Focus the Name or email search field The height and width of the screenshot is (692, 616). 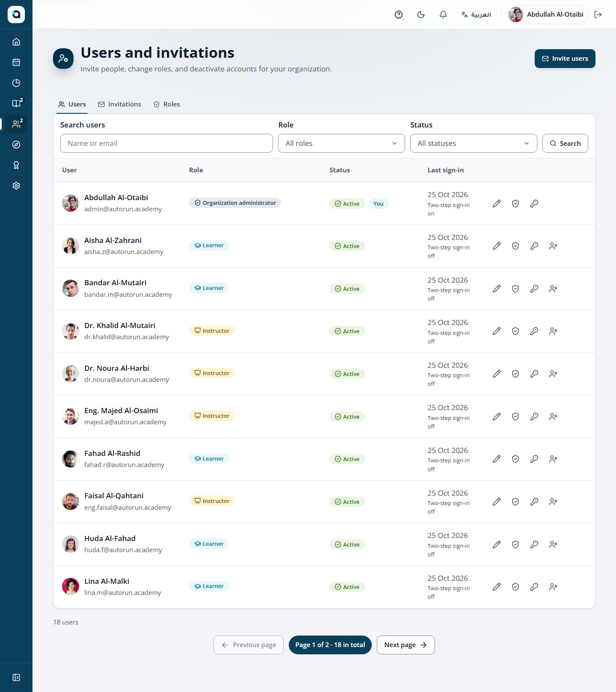[166, 143]
